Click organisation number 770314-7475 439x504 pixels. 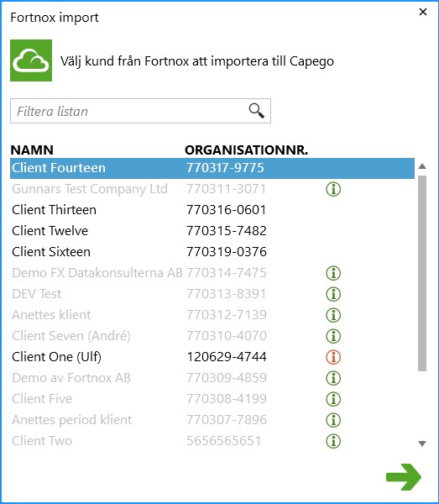(x=227, y=273)
